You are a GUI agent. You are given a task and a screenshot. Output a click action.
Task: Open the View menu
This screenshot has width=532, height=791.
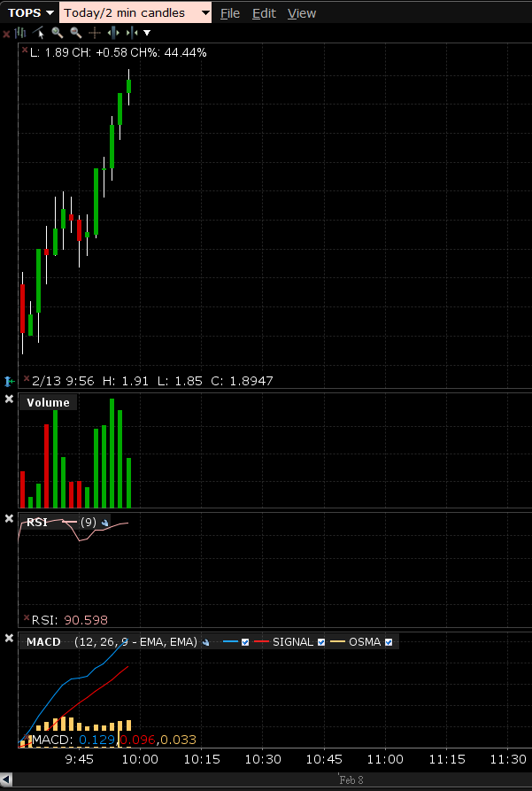(x=302, y=13)
